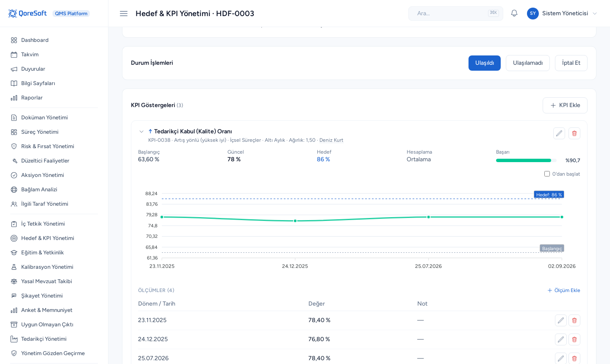The width and height of the screenshot is (610, 364).
Task: Click the 25.07.2026 chart data point
Action: point(429,217)
